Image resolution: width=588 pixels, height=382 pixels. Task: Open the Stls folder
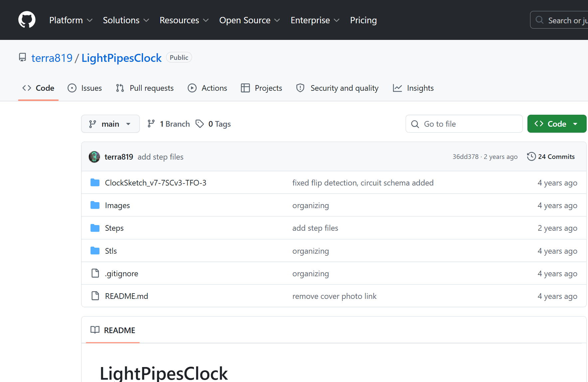coord(111,251)
